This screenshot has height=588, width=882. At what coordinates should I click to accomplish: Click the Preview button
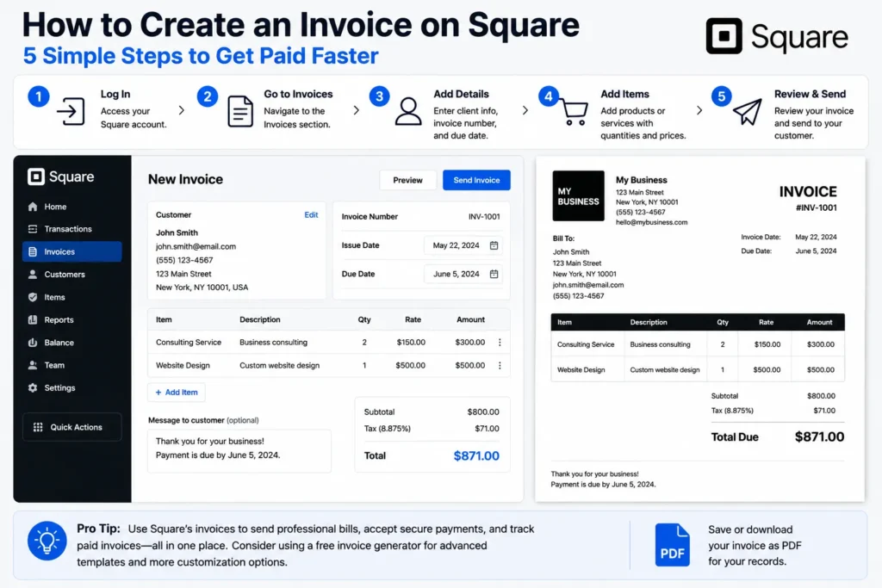pos(407,180)
